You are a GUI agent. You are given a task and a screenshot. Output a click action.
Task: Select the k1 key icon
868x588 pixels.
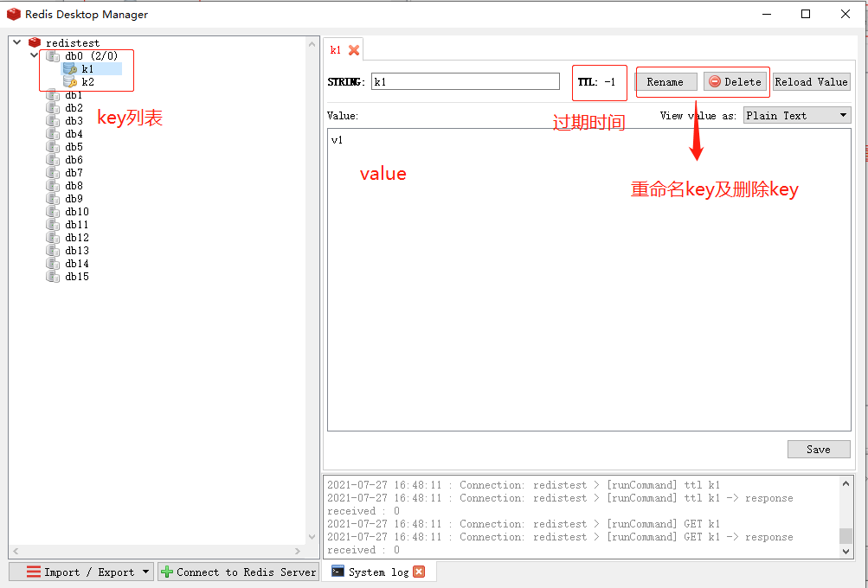pyautogui.click(x=70, y=68)
